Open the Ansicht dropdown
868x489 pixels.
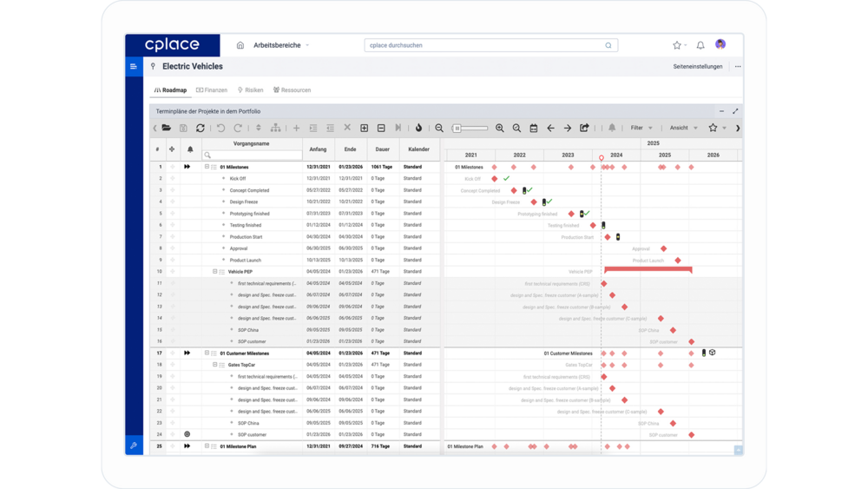click(683, 128)
